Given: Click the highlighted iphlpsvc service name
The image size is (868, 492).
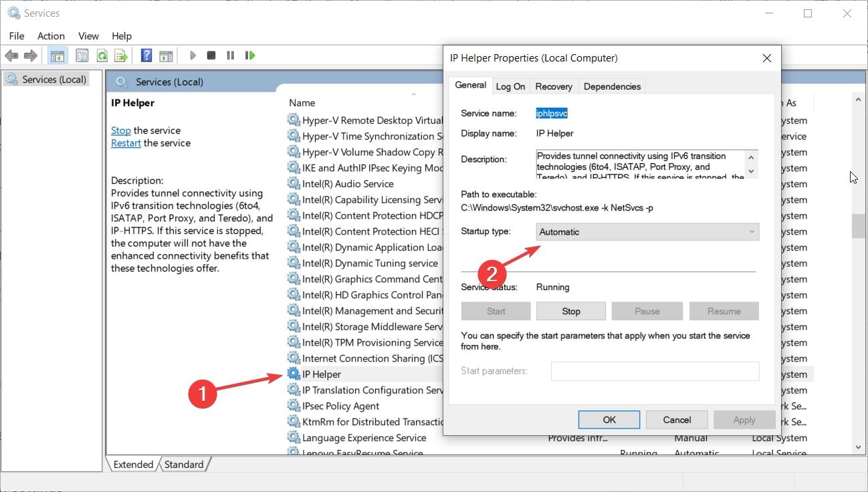Looking at the screenshot, I should click(552, 114).
